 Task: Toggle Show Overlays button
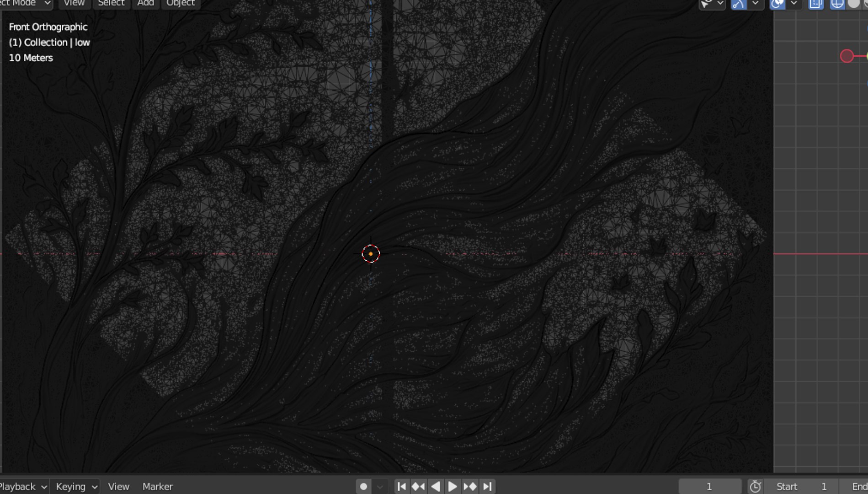(x=777, y=4)
